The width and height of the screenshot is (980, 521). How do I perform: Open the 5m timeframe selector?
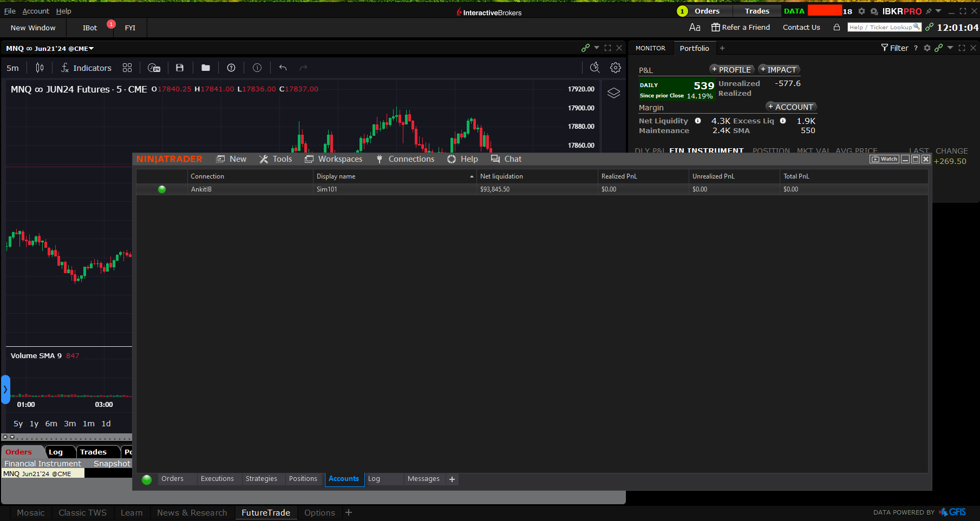(12, 68)
